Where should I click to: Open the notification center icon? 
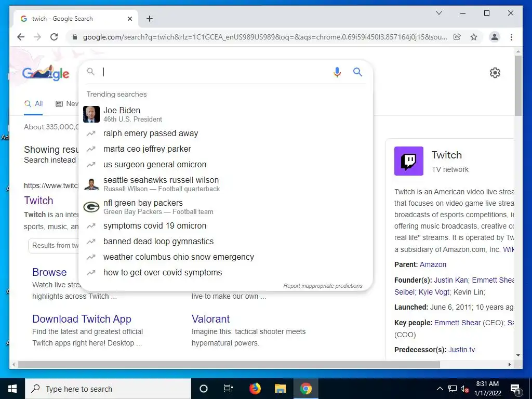[x=515, y=389]
